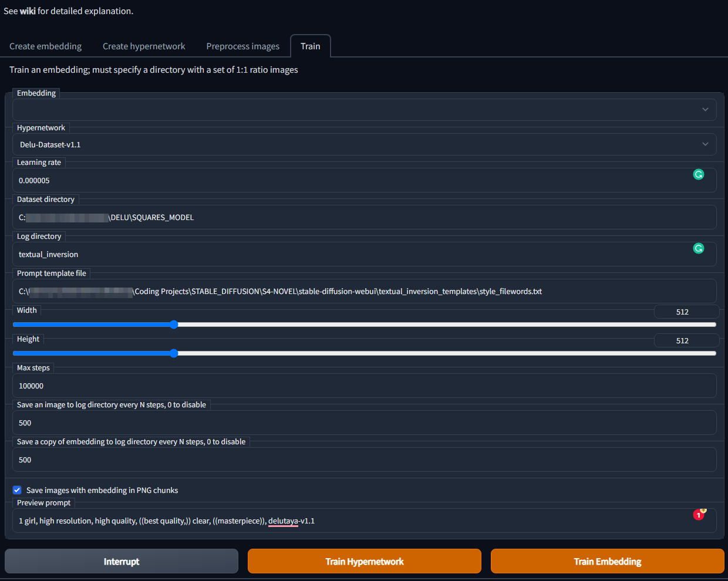Click the Hypernetwork dropdown chevron
The image size is (728, 581).
pos(705,144)
